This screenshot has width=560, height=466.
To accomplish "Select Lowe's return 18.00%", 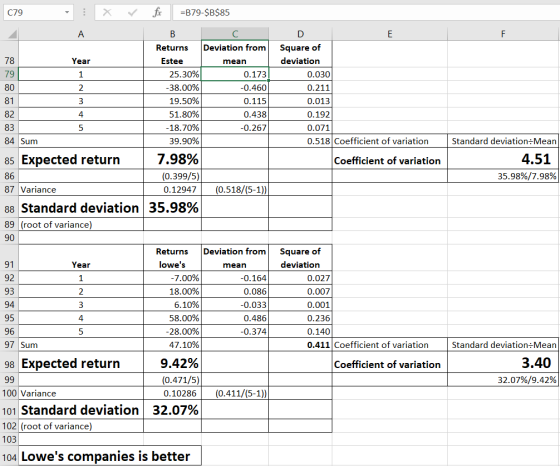I will point(172,291).
